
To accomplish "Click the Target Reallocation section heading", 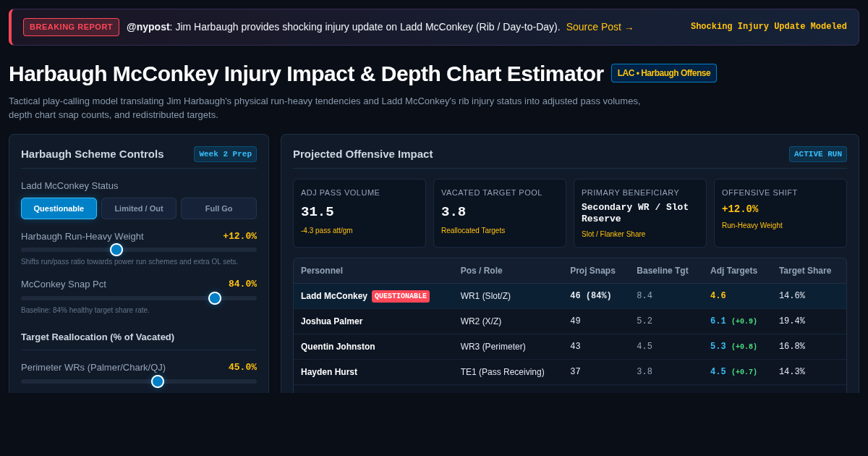I will (98, 337).
